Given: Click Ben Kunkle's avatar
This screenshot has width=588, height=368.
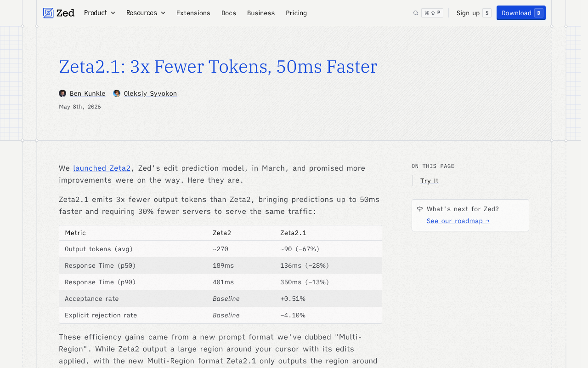Looking at the screenshot, I should click(62, 93).
